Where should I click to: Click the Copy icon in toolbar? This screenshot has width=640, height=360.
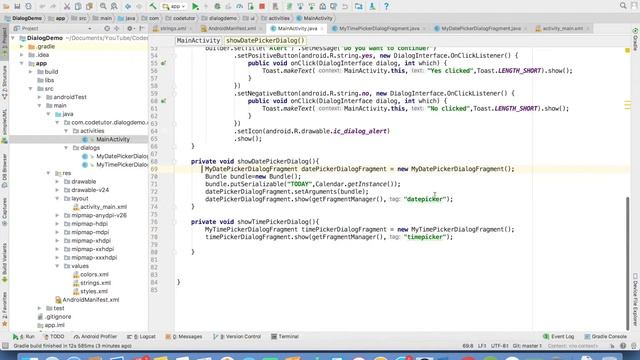point(78,6)
